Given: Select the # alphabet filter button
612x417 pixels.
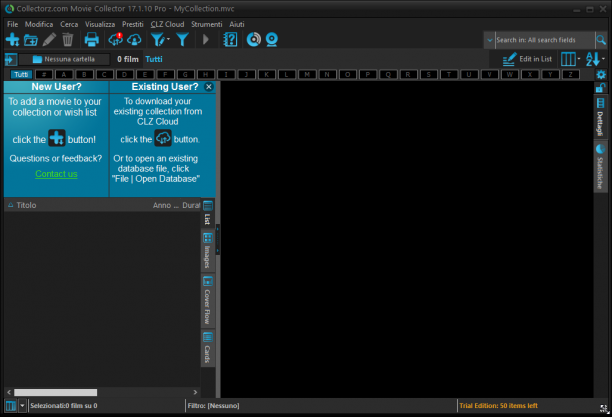Looking at the screenshot, I should click(44, 74).
